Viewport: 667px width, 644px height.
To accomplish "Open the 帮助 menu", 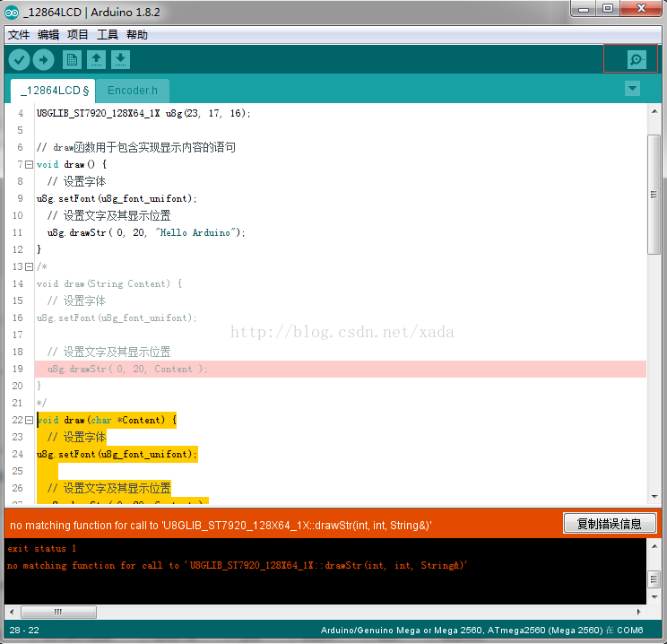I will tap(137, 34).
